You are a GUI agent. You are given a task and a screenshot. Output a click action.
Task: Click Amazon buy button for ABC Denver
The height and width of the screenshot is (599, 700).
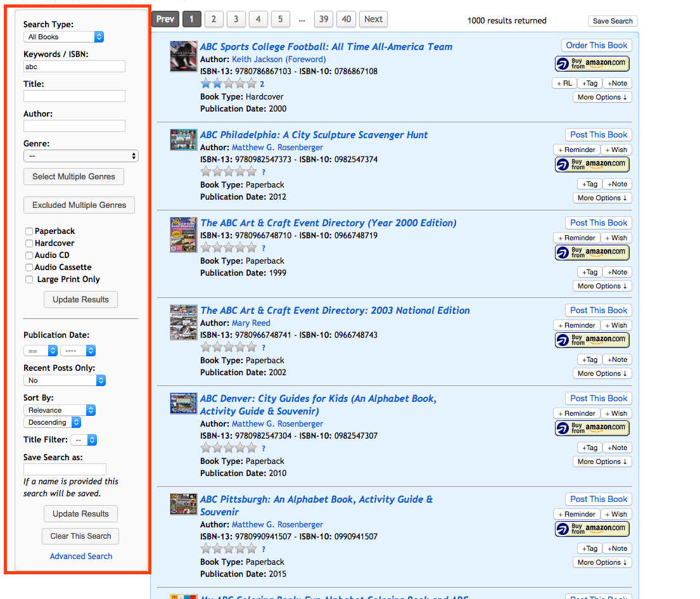coord(592,428)
